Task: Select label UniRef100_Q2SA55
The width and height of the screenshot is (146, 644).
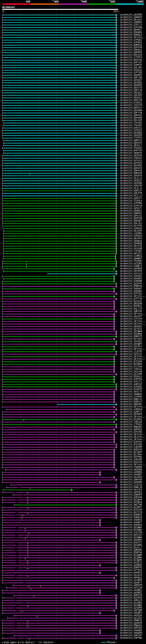Action: tap(131, 608)
